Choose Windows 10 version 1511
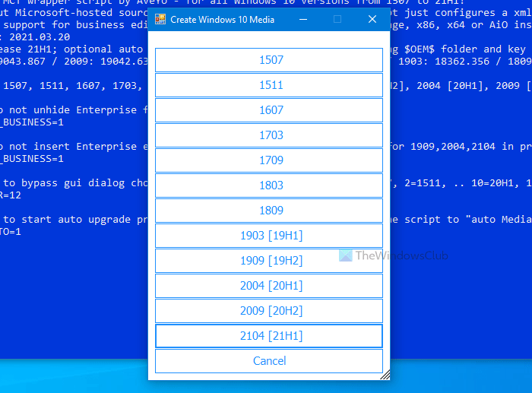This screenshot has width=532, height=393. coord(269,85)
